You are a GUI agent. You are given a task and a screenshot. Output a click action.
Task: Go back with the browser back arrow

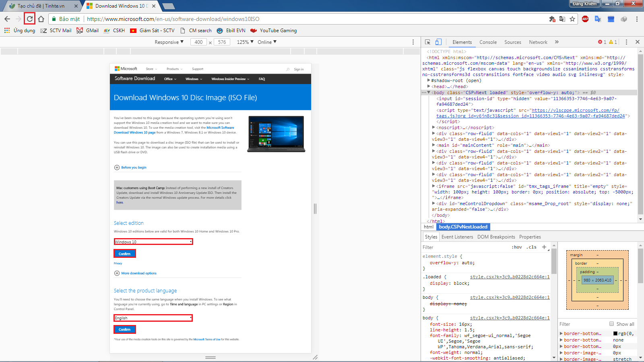7,19
